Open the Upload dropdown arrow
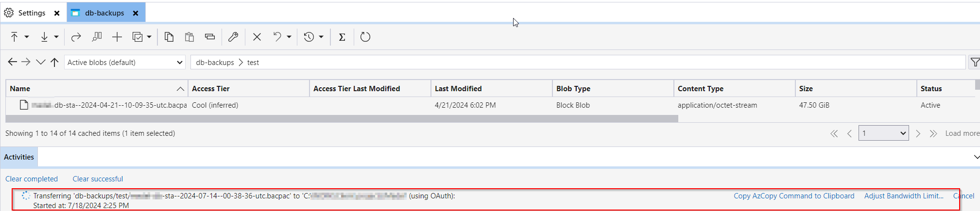The image size is (980, 211). coord(27,37)
